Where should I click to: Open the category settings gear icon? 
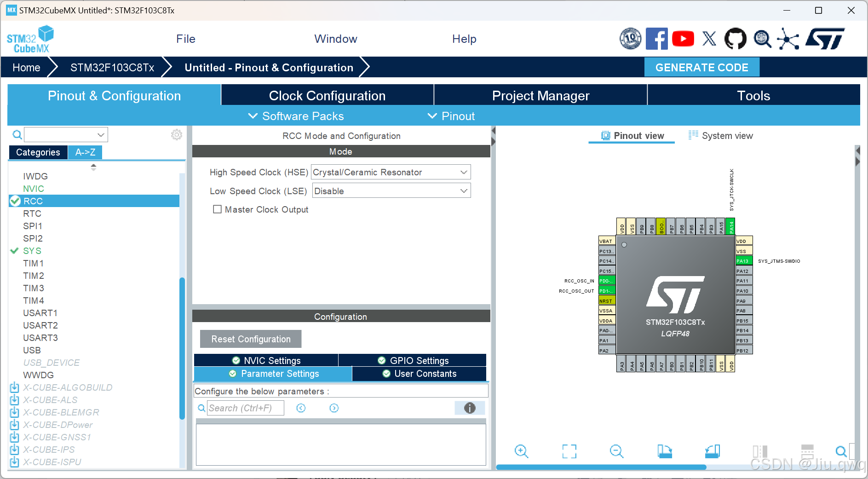(177, 135)
